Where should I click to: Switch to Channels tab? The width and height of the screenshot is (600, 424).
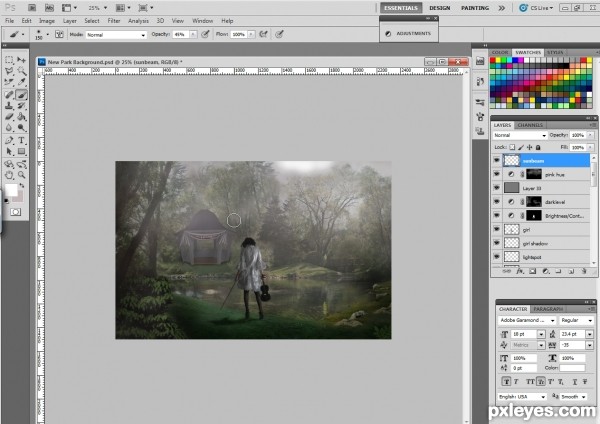530,125
